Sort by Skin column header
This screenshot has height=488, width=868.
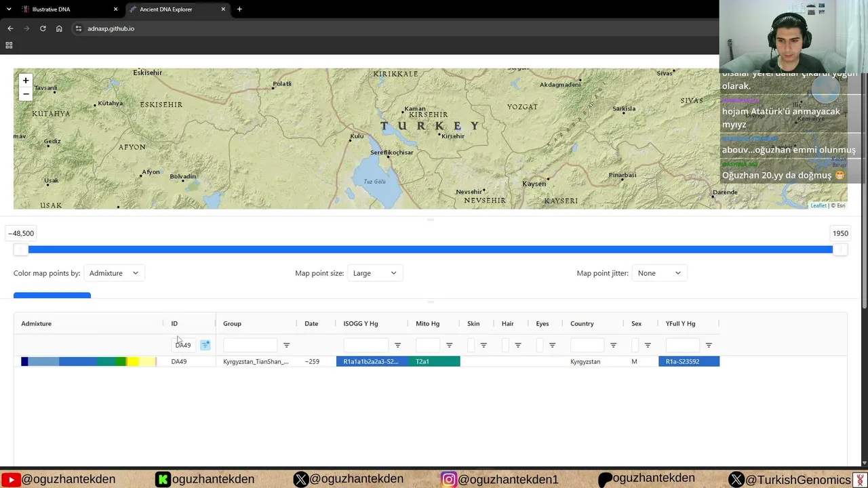tap(473, 323)
